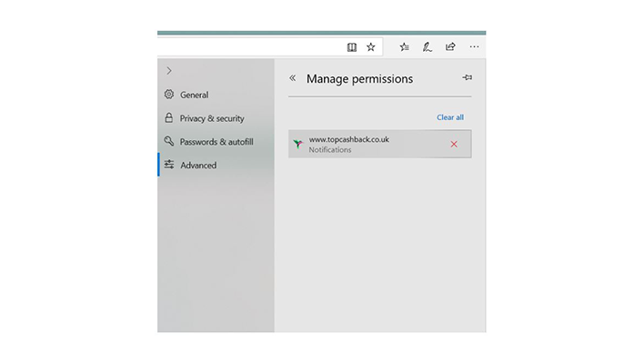Image resolution: width=644 pixels, height=364 pixels.
Task: Expand the settings sidebar with the chevron
Action: pos(169,71)
